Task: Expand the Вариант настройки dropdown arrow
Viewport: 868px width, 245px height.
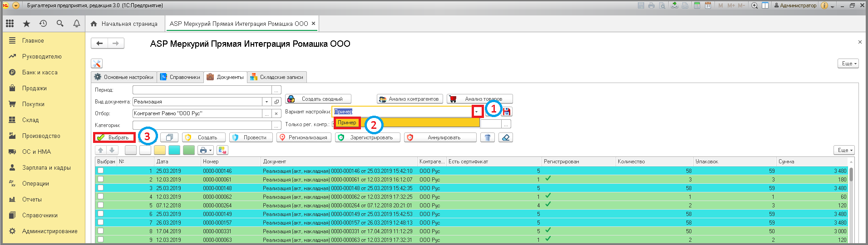Action: click(477, 112)
